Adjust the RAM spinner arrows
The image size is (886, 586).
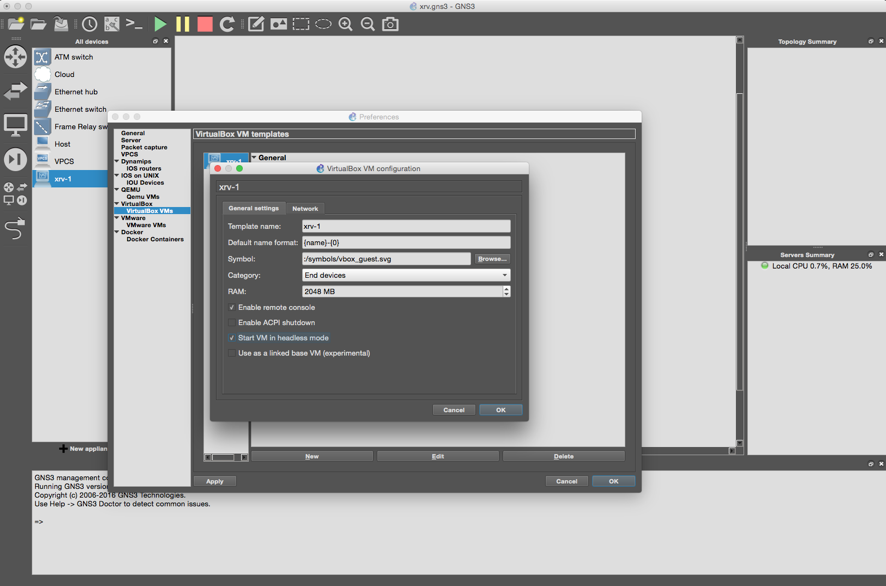coord(506,292)
